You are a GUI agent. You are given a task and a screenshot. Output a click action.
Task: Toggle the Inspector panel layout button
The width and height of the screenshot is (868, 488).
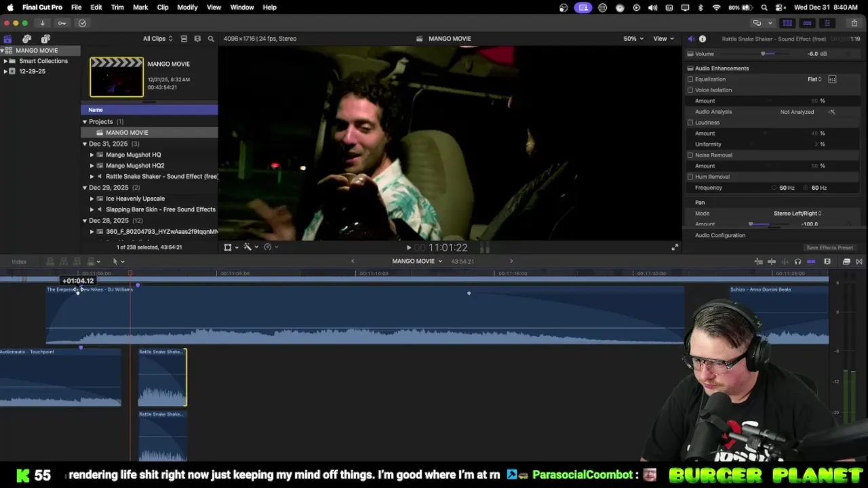click(x=827, y=23)
